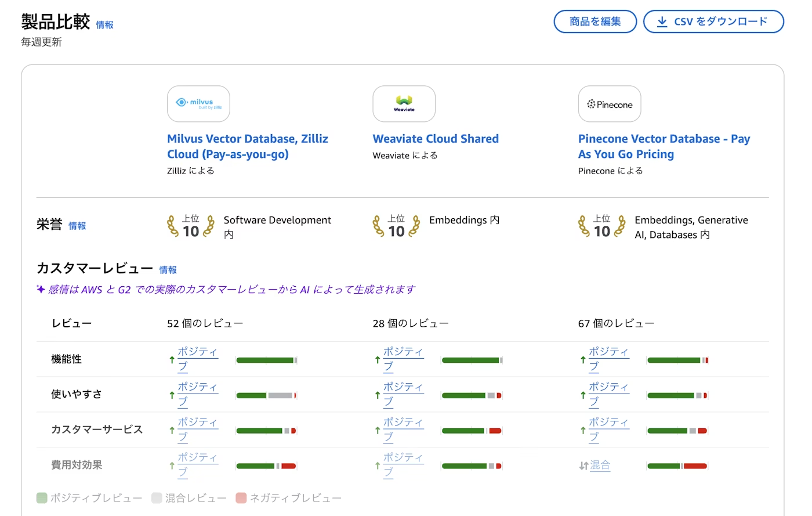Click the download icon on the CSV button
This screenshot has height=516, width=812.
[661, 21]
